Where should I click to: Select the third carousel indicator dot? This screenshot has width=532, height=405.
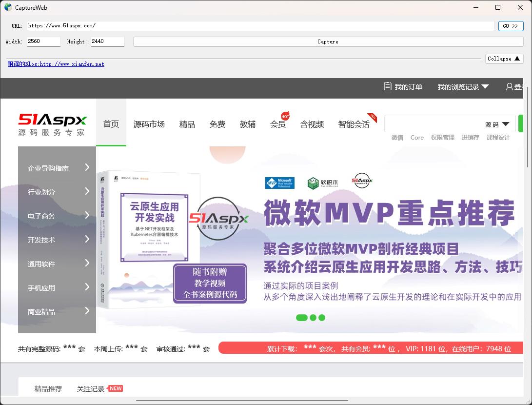[322, 318]
